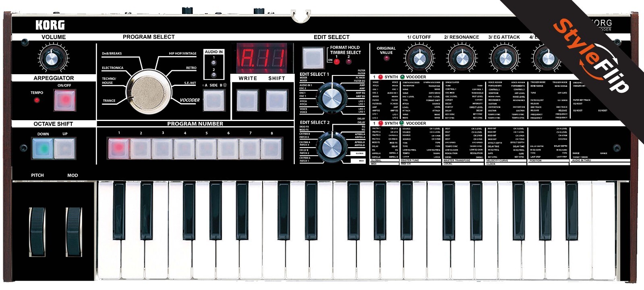Select Program Number button 8
Screen dimensions: 644x290
(x=272, y=149)
